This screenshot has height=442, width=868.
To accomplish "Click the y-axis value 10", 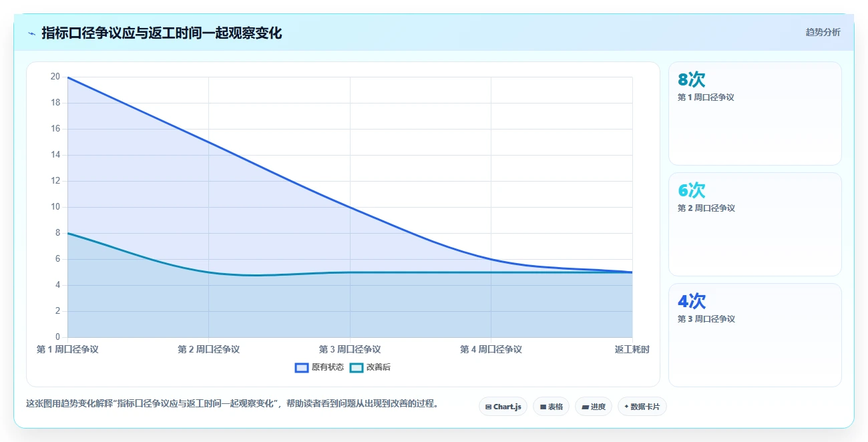I will pos(55,207).
